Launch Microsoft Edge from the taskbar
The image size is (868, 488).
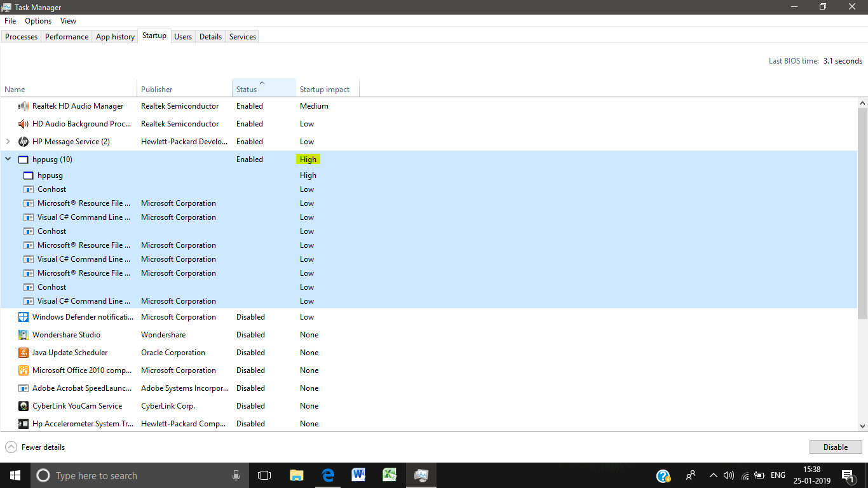coord(328,475)
